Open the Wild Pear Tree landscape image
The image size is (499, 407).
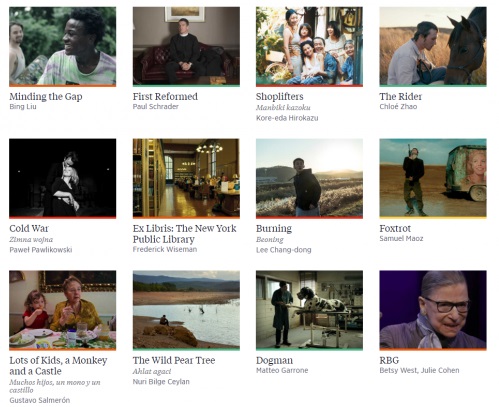186,310
